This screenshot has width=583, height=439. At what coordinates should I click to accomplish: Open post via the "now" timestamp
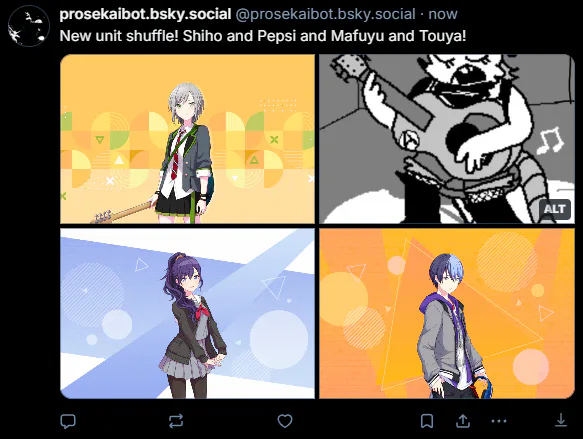click(x=443, y=14)
